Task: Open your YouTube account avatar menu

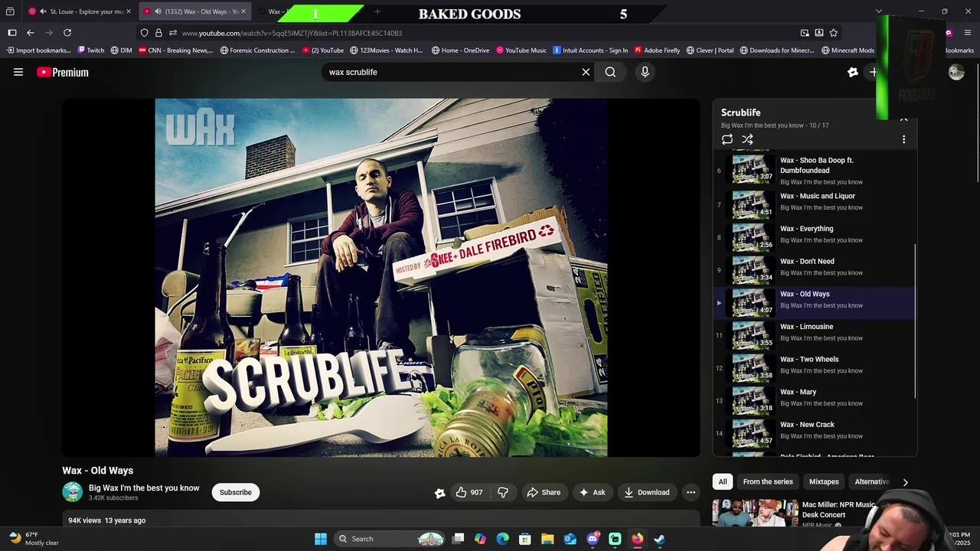Action: pyautogui.click(x=956, y=72)
